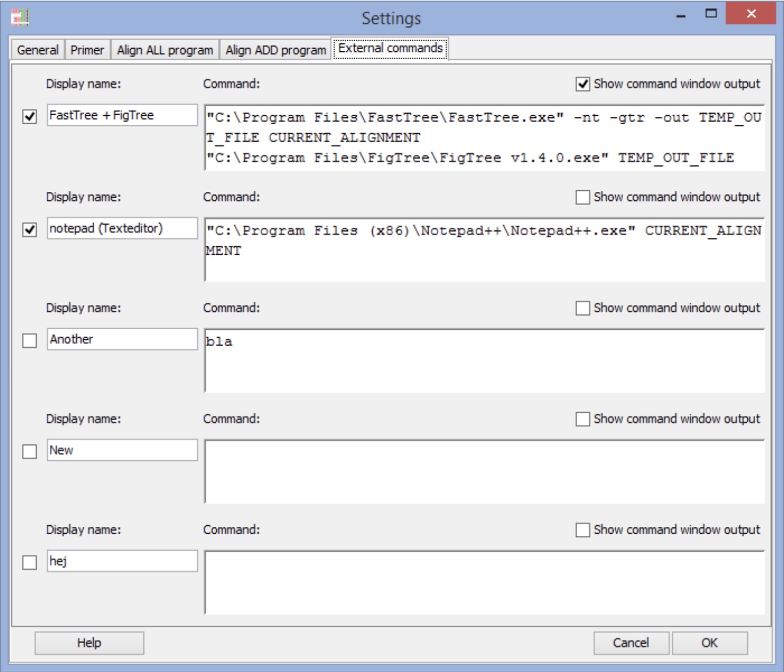Switch to the General tab
Image resolution: width=784 pixels, height=672 pixels.
click(38, 50)
